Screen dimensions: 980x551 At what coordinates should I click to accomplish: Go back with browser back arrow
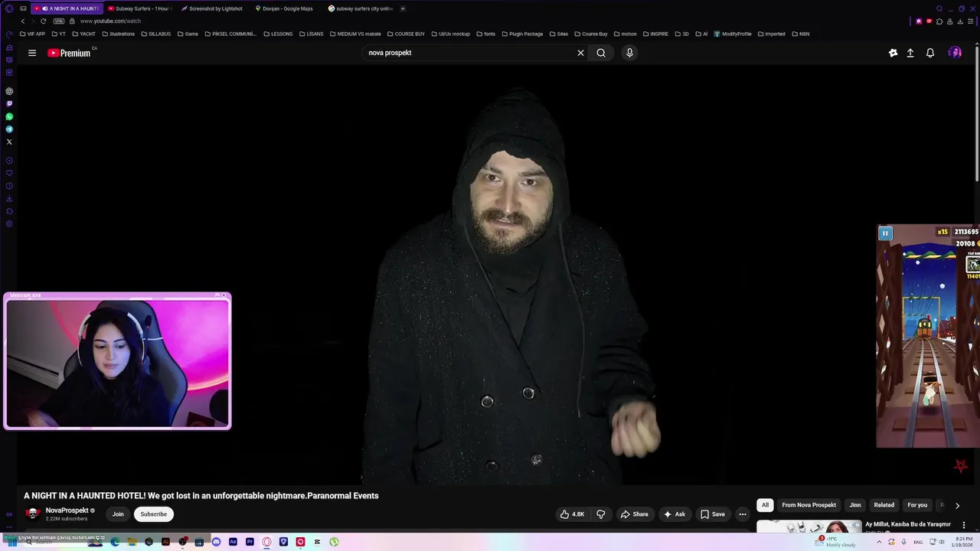(22, 21)
